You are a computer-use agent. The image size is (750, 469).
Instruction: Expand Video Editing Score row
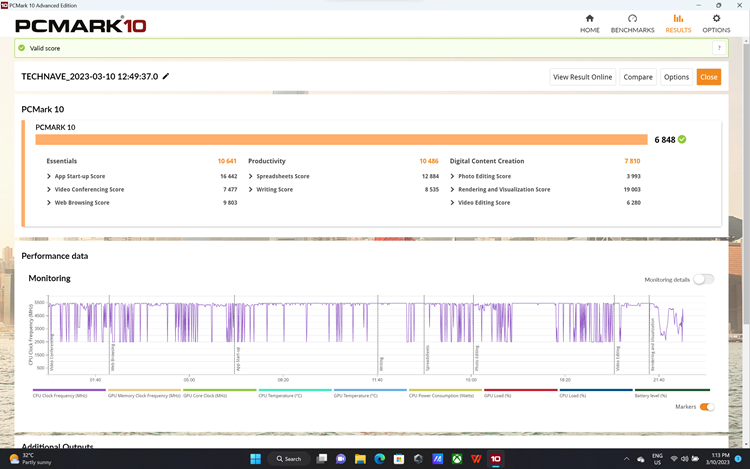coord(452,203)
